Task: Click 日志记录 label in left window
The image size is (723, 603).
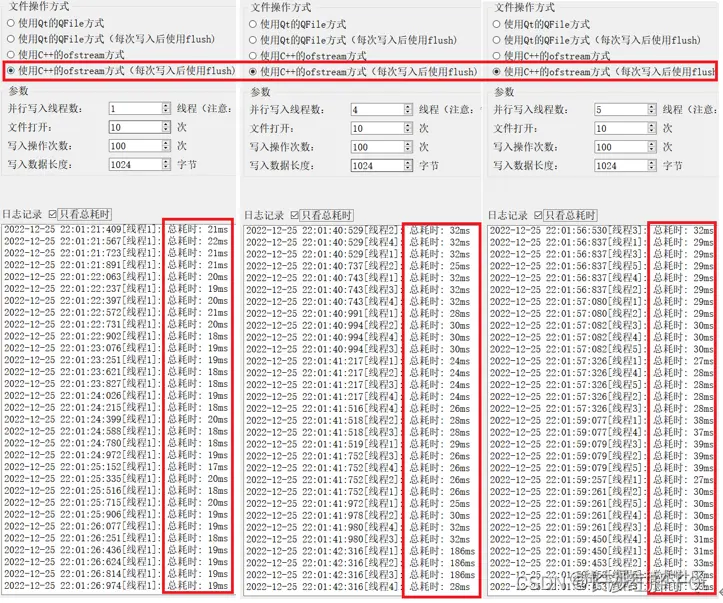Action: 22,214
